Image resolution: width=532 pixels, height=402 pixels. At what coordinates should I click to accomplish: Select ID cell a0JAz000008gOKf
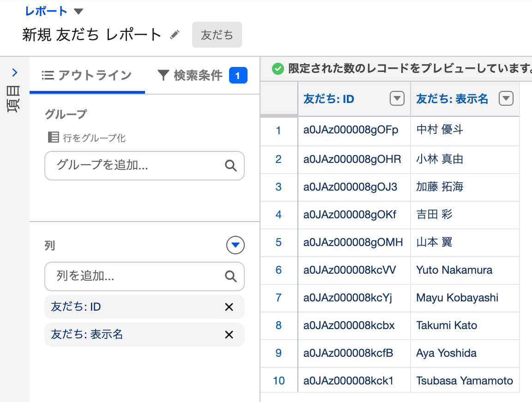point(354,215)
